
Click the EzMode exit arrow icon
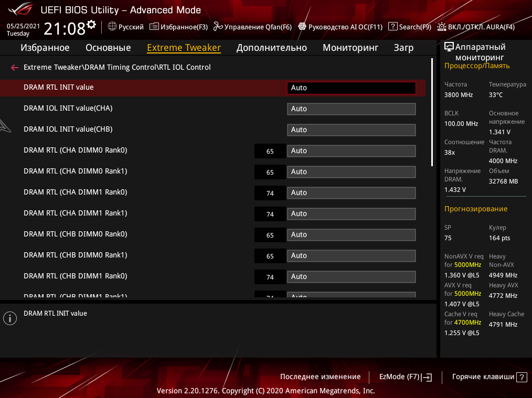click(x=427, y=378)
